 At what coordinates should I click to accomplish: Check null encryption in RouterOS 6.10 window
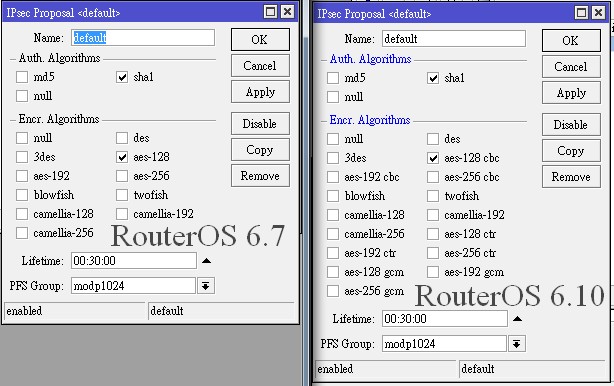point(333,139)
